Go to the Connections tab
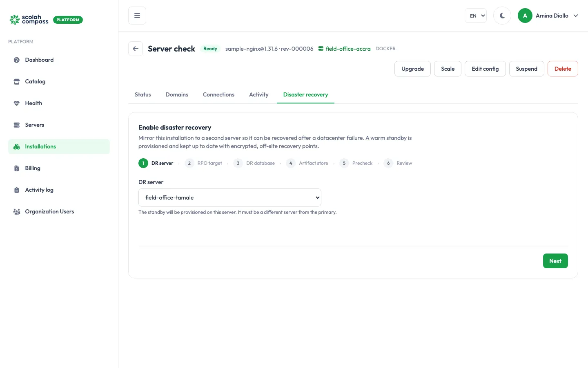This screenshot has height=368, width=588. click(218, 94)
